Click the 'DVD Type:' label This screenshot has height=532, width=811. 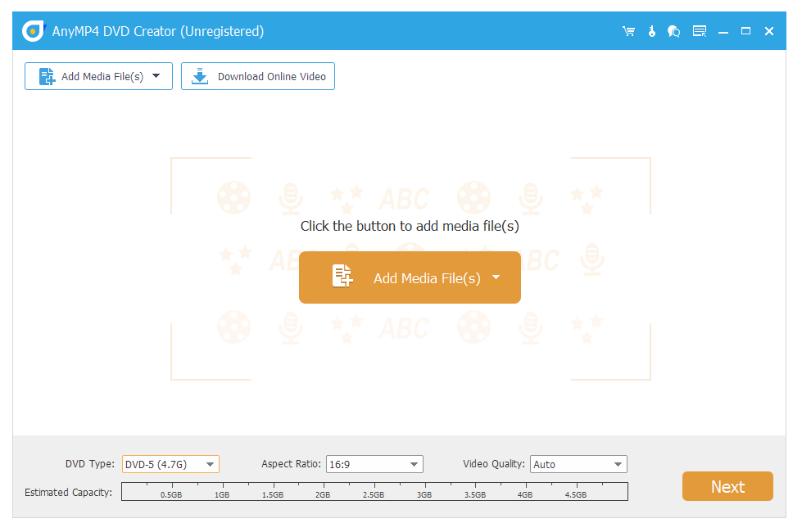tap(90, 464)
